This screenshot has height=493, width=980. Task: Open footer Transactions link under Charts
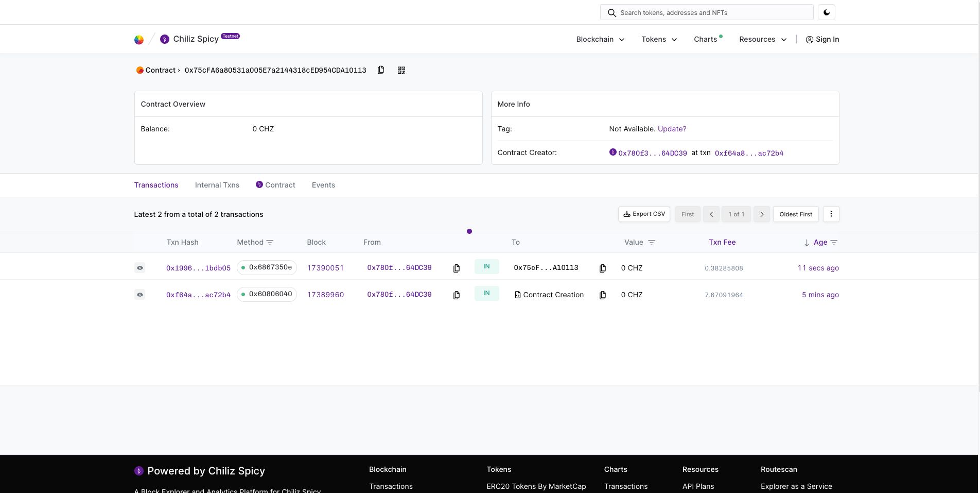626,486
